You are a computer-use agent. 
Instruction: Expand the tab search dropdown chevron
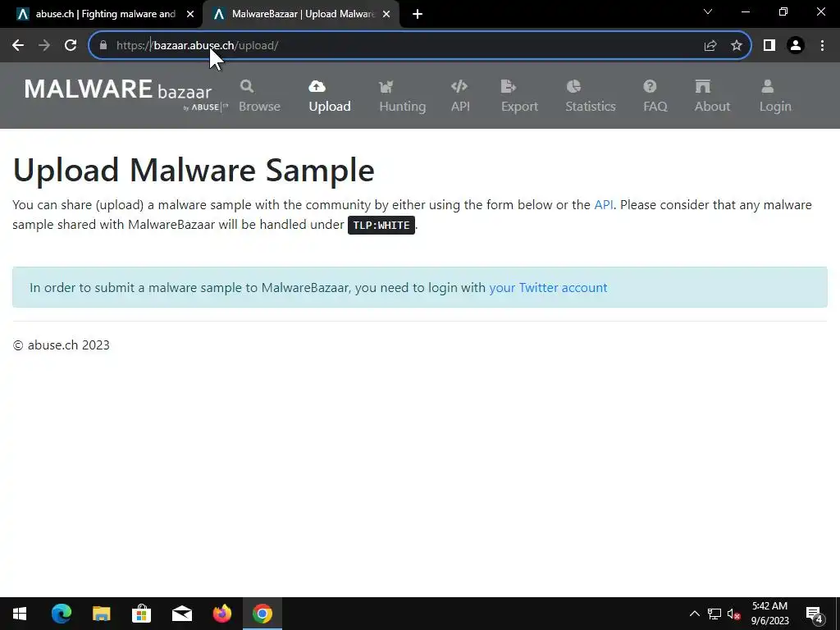(708, 11)
